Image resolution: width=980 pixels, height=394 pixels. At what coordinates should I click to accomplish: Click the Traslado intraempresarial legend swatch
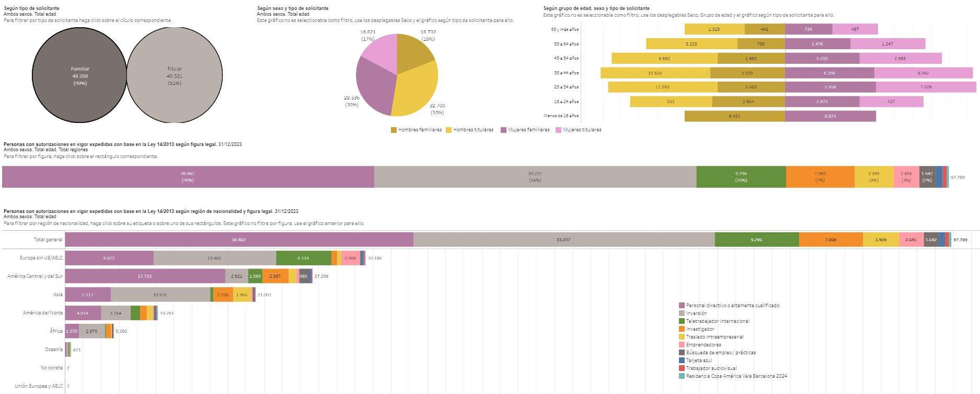click(x=682, y=337)
